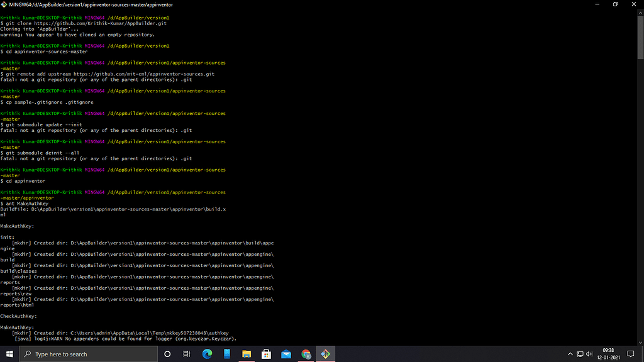Click 'cd appinventor-sources-master' command
This screenshot has height=362, width=644.
[x=44, y=52]
